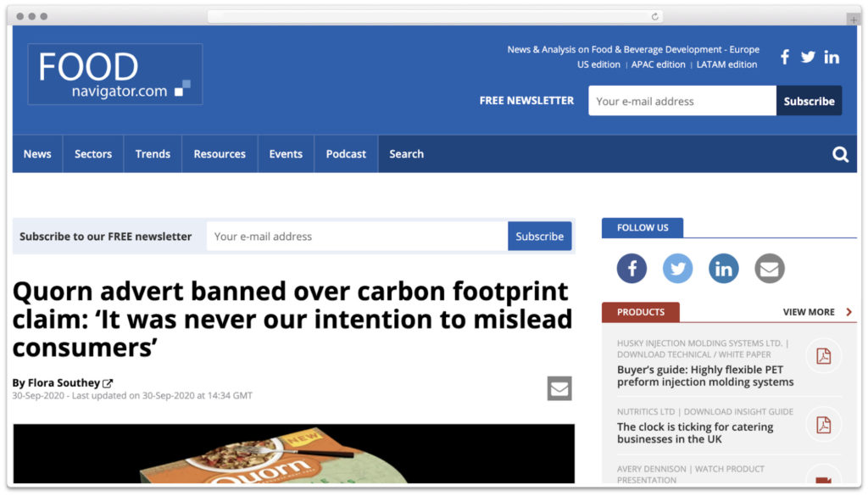Open the Follow Us tab
The height and width of the screenshot is (496, 868).
coord(643,227)
